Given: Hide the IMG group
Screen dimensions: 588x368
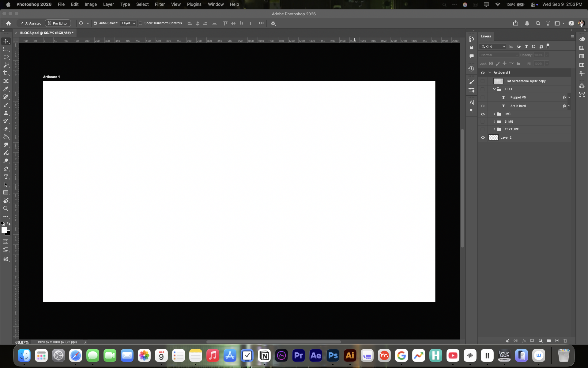Looking at the screenshot, I should click(x=483, y=114).
